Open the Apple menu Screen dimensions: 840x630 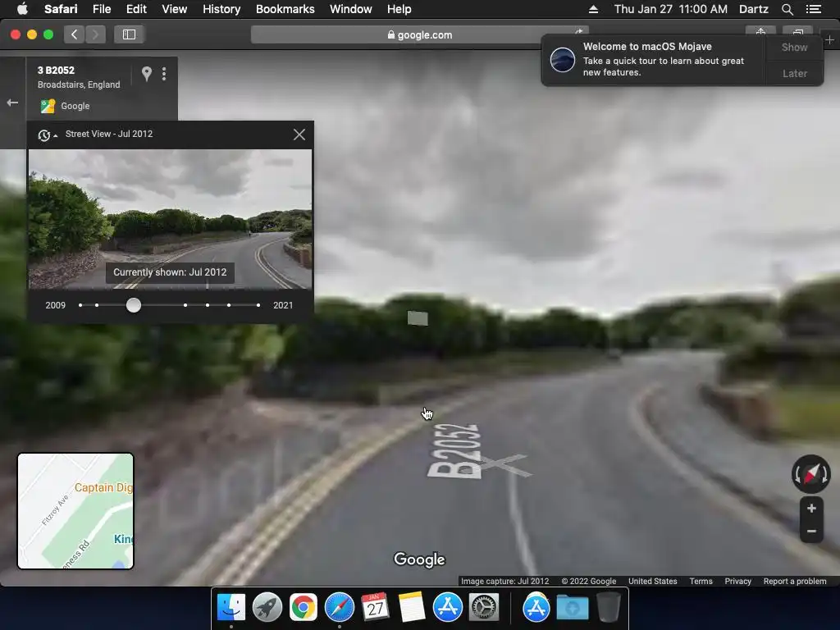point(22,9)
